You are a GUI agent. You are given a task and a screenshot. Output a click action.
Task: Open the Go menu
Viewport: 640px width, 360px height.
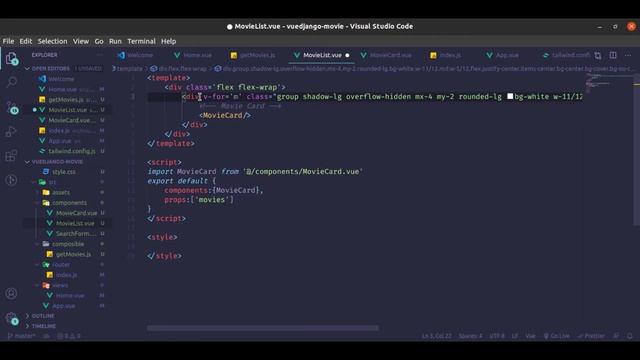[99, 41]
